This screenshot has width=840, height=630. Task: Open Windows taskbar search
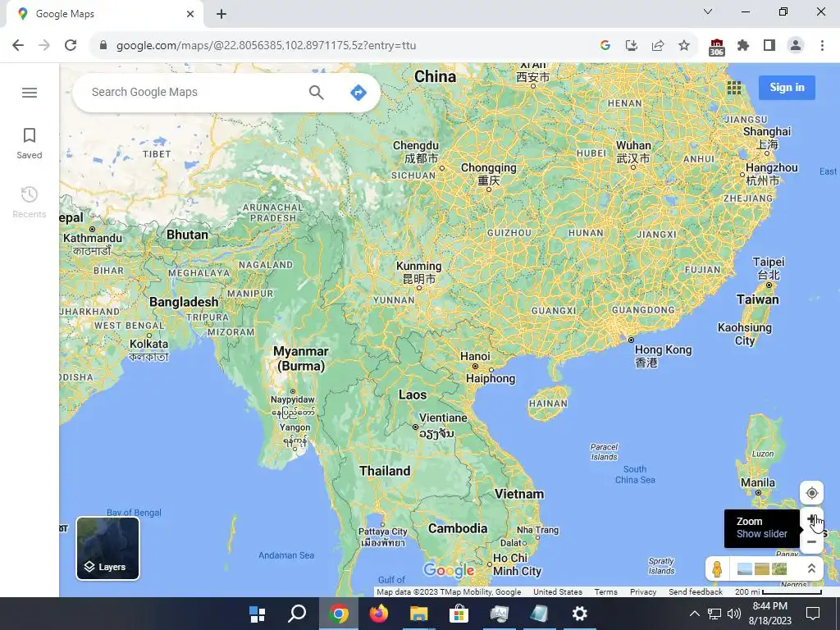click(x=297, y=614)
